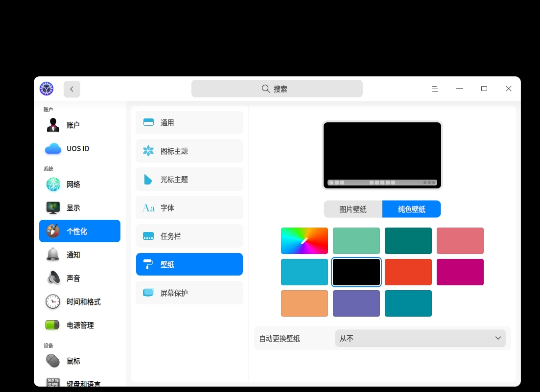
Task: Click the 自动更换壁纸 label
Action: 279,339
